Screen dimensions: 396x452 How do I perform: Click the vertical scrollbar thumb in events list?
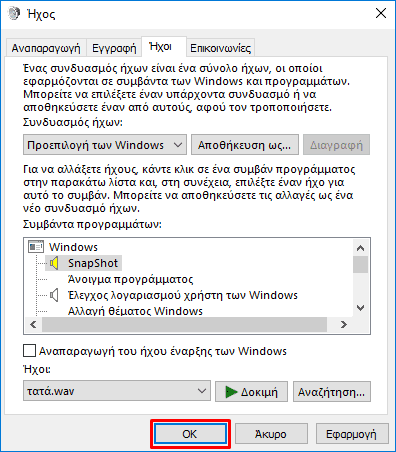coord(360,265)
